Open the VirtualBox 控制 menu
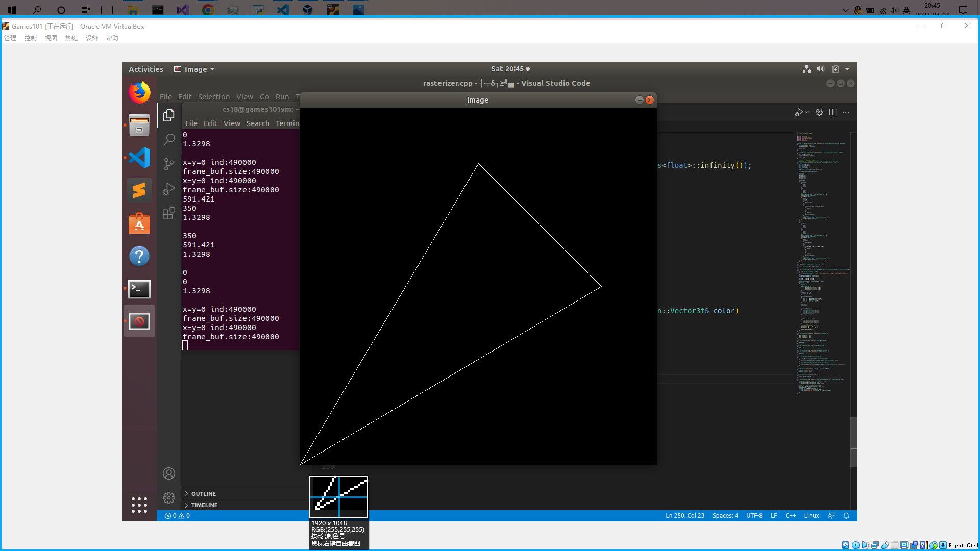The width and height of the screenshot is (980, 551). [31, 38]
